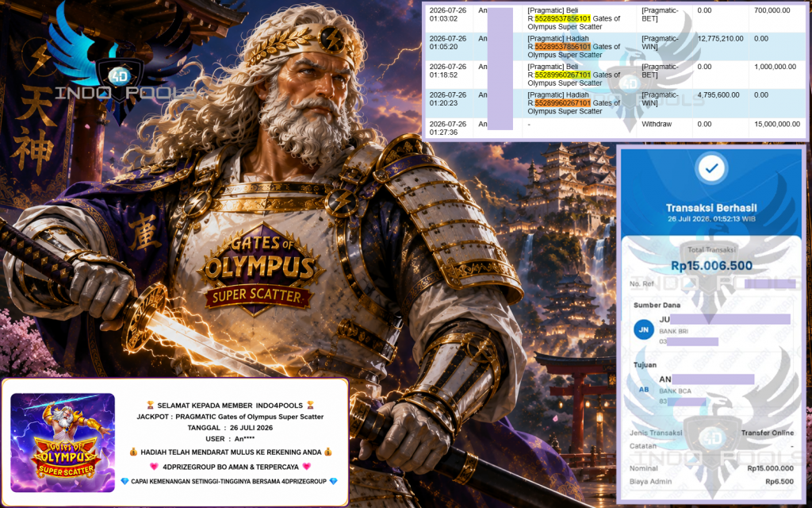Click the JACKPOT PRAGMATIC Gates of Olympus line
812x508 pixels.
(x=230, y=417)
